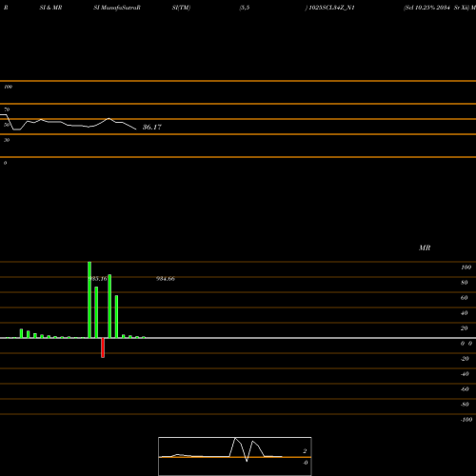Click the 984.66 price label
The image size is (476, 476).
click(x=166, y=279)
